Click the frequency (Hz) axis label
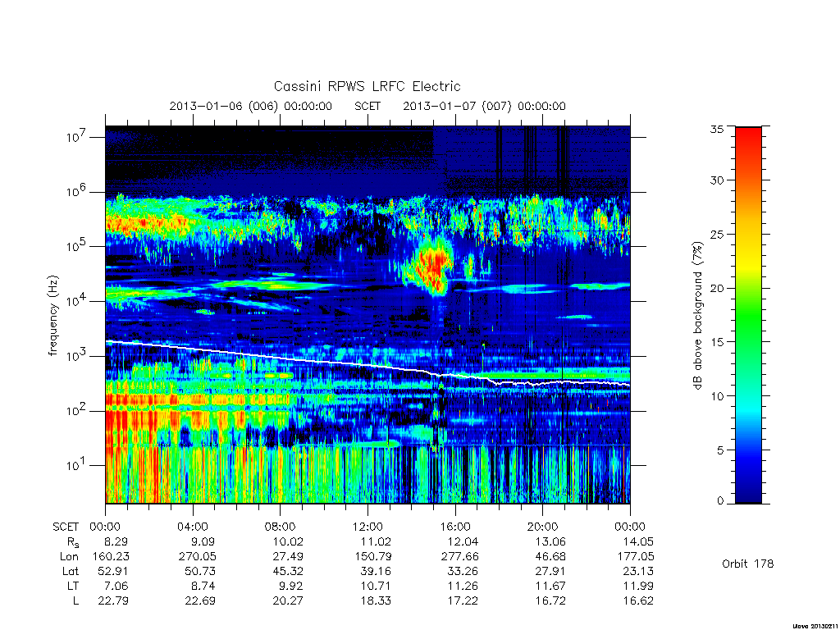 pos(52,316)
